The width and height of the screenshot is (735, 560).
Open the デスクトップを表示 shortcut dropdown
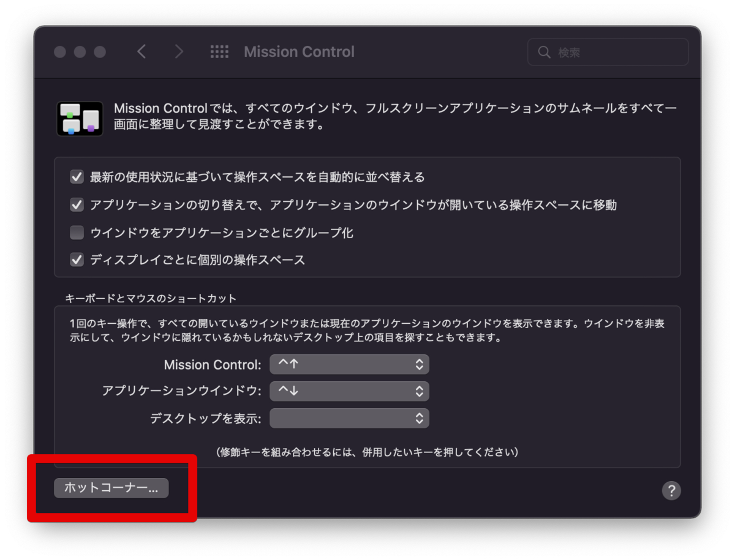[350, 418]
